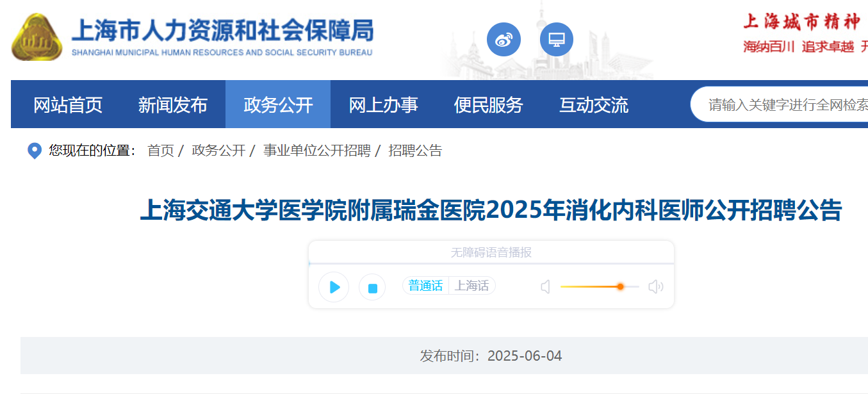The height and width of the screenshot is (394, 868).
Task: Click the 上海城市精神 banner text
Action: coord(801,22)
